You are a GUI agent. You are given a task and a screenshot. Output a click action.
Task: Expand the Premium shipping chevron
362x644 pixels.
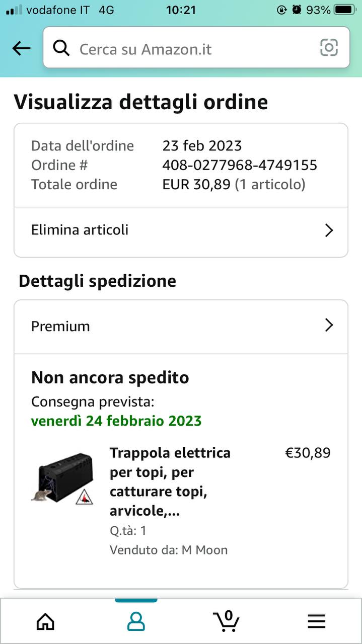point(329,325)
